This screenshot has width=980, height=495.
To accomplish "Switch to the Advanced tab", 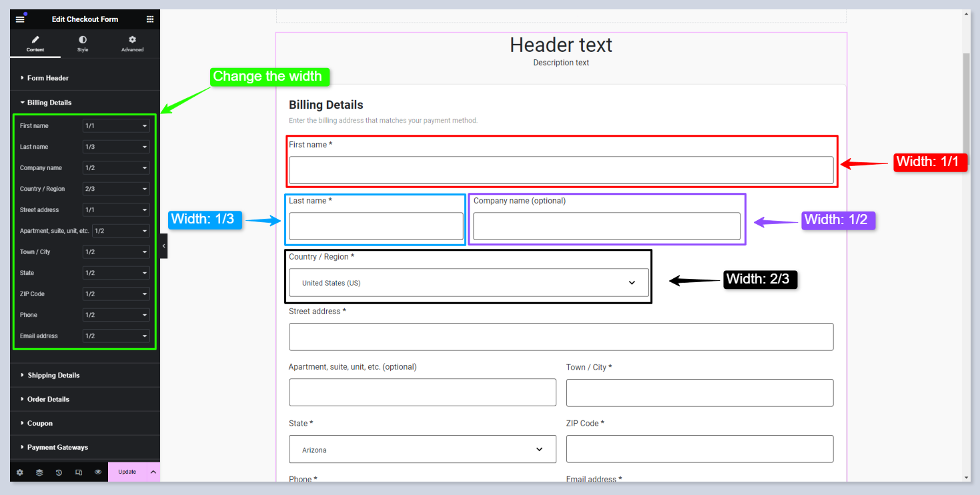I will (x=132, y=44).
